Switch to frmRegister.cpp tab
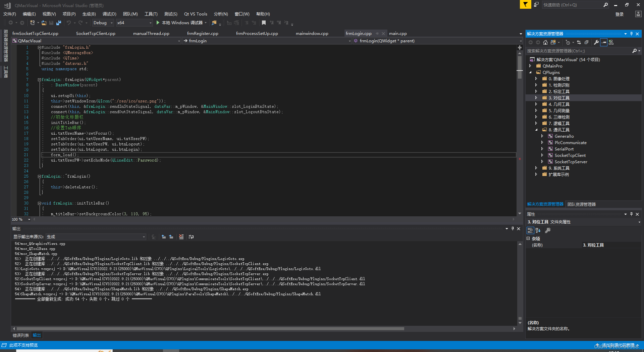 pos(203,34)
